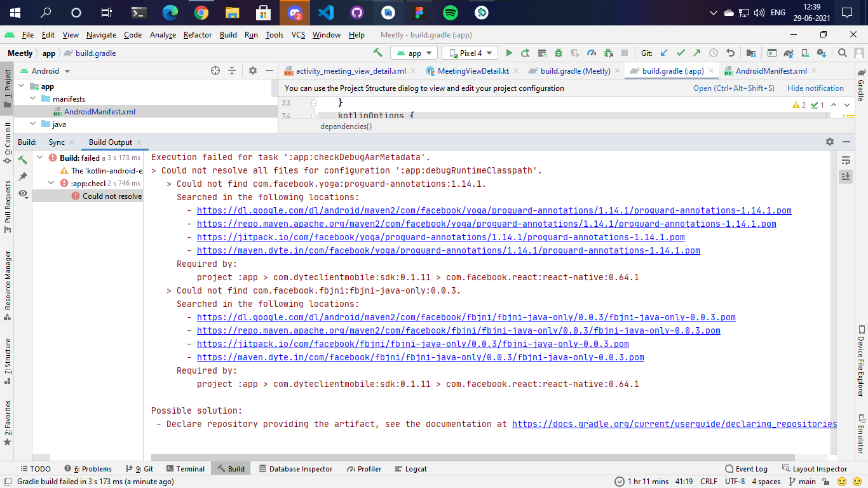The image size is (868, 488).
Task: Click Git Commit green checkmark
Action: (x=681, y=53)
